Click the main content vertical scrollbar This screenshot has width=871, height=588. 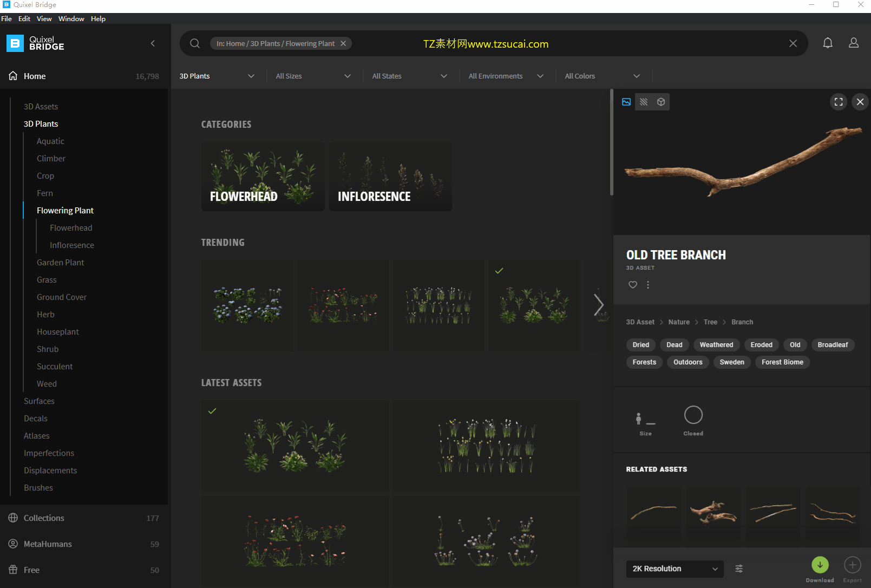tap(612, 142)
